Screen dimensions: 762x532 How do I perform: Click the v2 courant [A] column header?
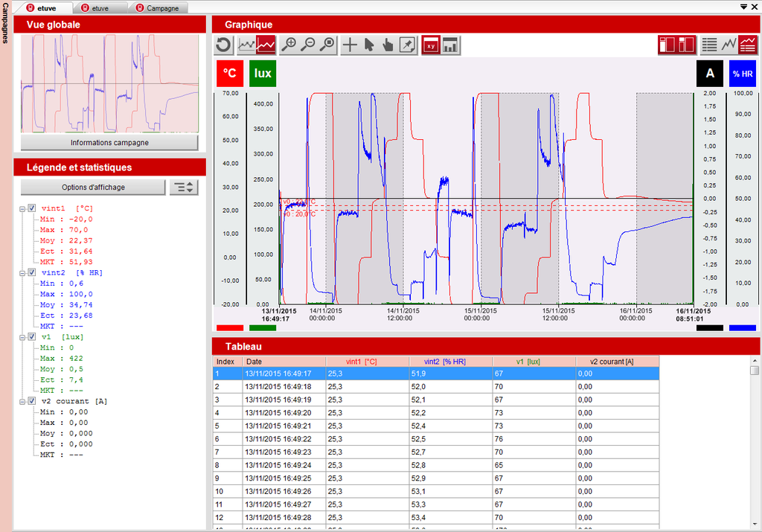618,362
